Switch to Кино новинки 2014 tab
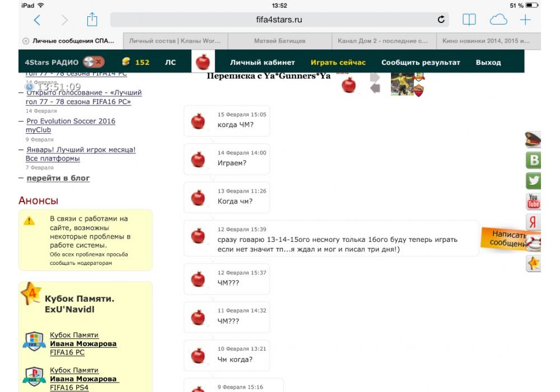This screenshot has height=392, width=560. [x=488, y=41]
